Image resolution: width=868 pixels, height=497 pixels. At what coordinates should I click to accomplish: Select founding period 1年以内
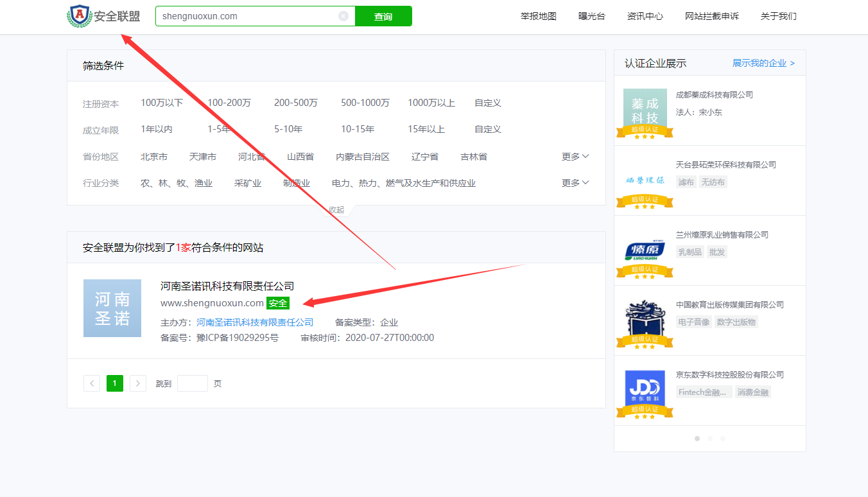click(157, 129)
